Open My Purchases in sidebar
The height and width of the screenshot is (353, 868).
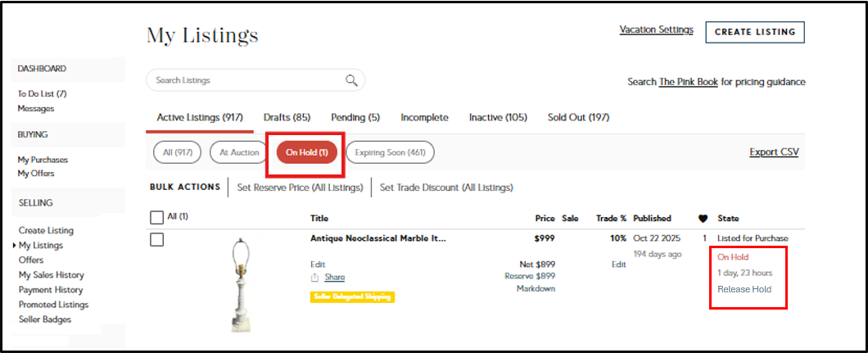43,160
